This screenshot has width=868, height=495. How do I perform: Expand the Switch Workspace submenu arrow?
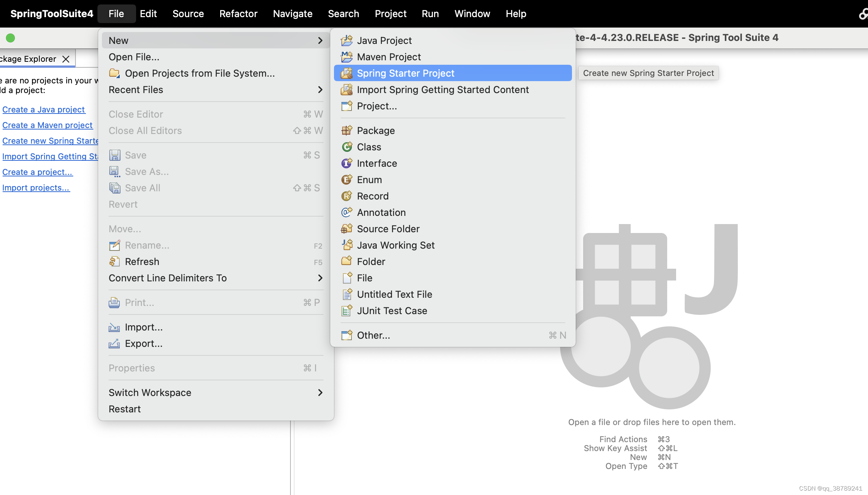320,393
